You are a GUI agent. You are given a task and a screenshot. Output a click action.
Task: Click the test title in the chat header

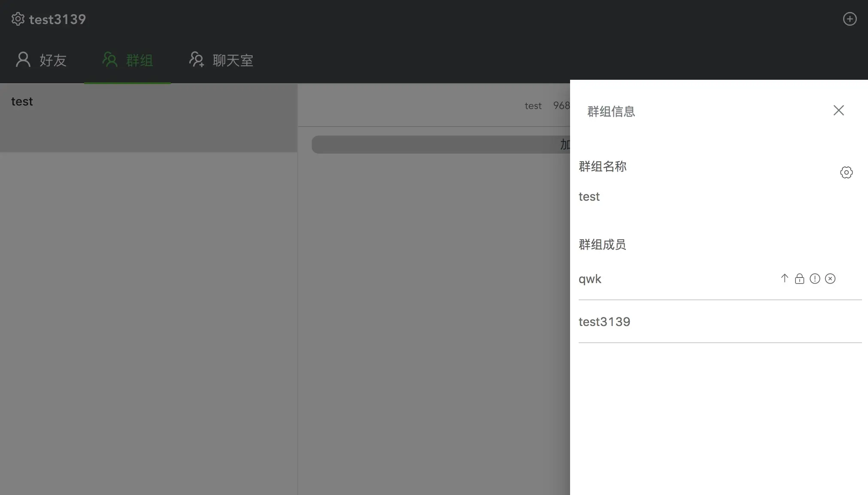(x=533, y=106)
